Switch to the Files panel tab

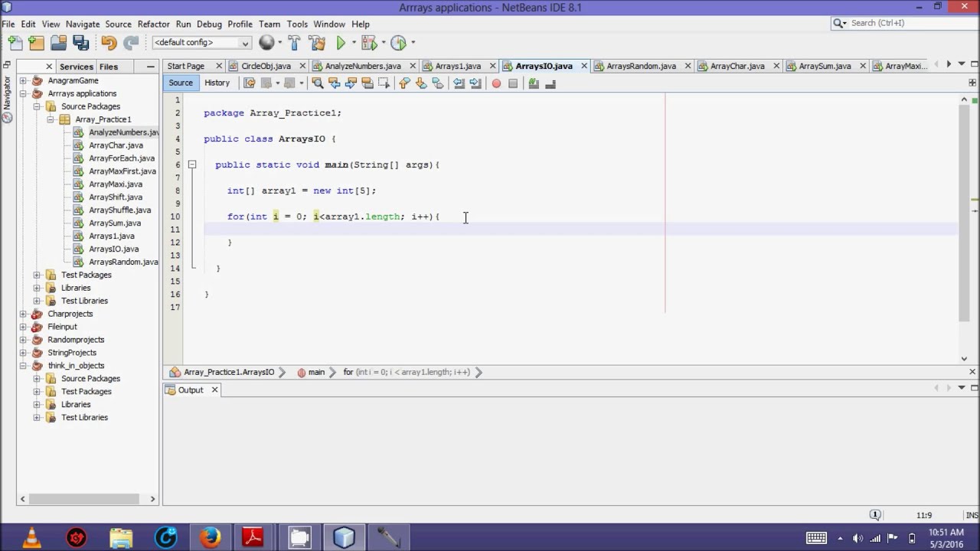click(x=109, y=67)
